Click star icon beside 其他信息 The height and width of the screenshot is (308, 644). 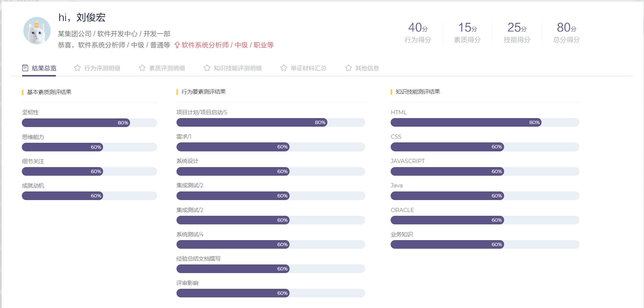pyautogui.click(x=348, y=68)
